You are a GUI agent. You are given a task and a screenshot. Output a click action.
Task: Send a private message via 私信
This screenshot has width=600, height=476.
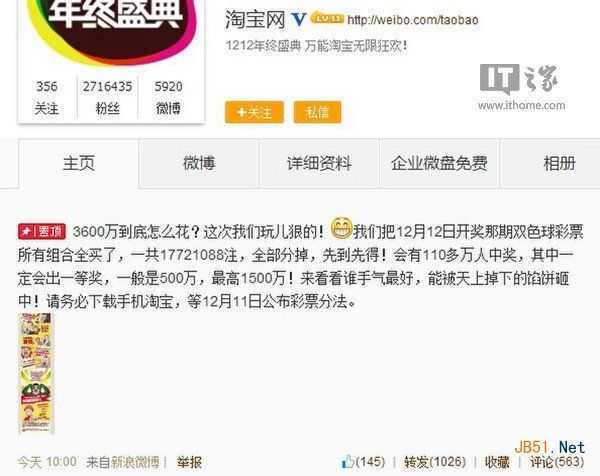(317, 112)
